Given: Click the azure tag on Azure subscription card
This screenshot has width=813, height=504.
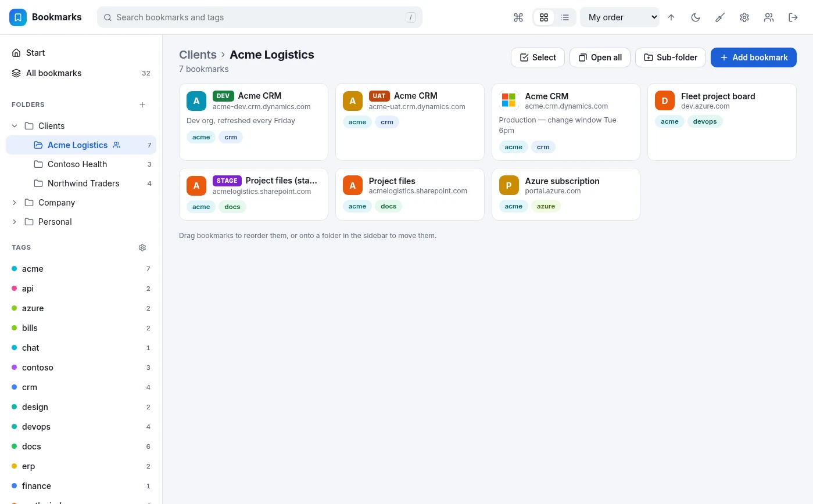Looking at the screenshot, I should coord(546,206).
